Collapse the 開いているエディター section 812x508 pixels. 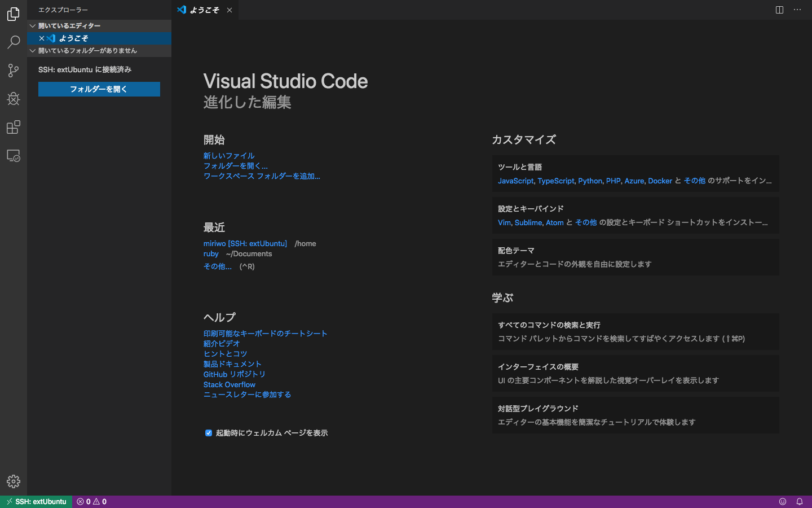coord(32,26)
